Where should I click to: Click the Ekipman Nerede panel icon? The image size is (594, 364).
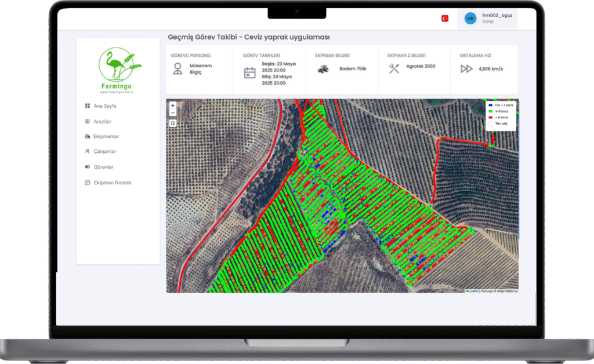pyautogui.click(x=88, y=182)
